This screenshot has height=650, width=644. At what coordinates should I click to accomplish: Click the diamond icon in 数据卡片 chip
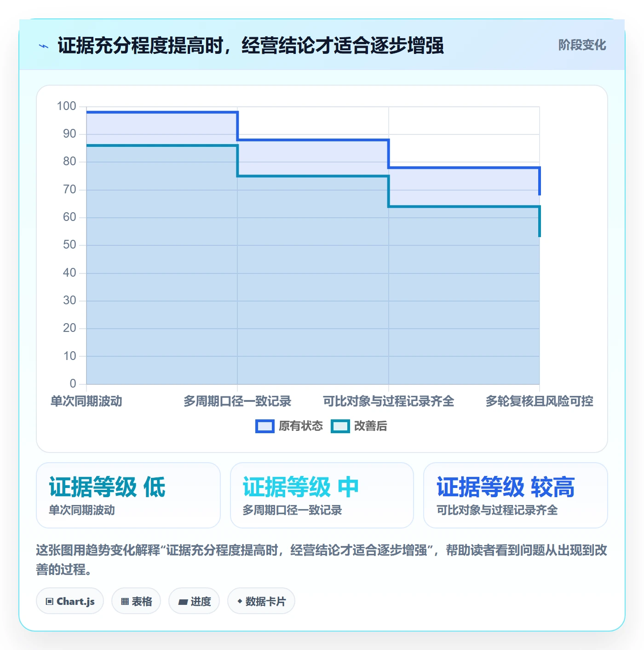click(x=240, y=601)
